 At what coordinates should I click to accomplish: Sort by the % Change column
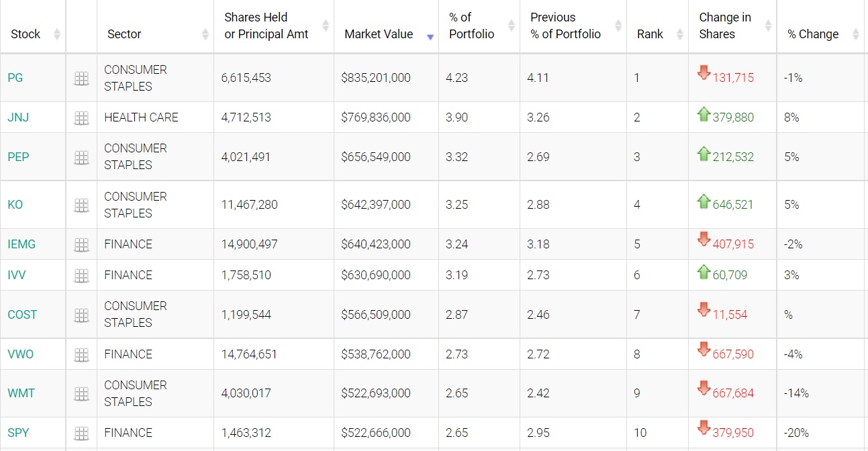coord(813,34)
